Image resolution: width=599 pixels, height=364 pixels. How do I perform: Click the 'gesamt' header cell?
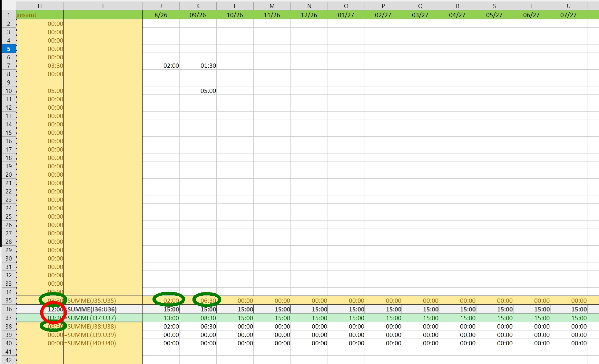click(40, 15)
